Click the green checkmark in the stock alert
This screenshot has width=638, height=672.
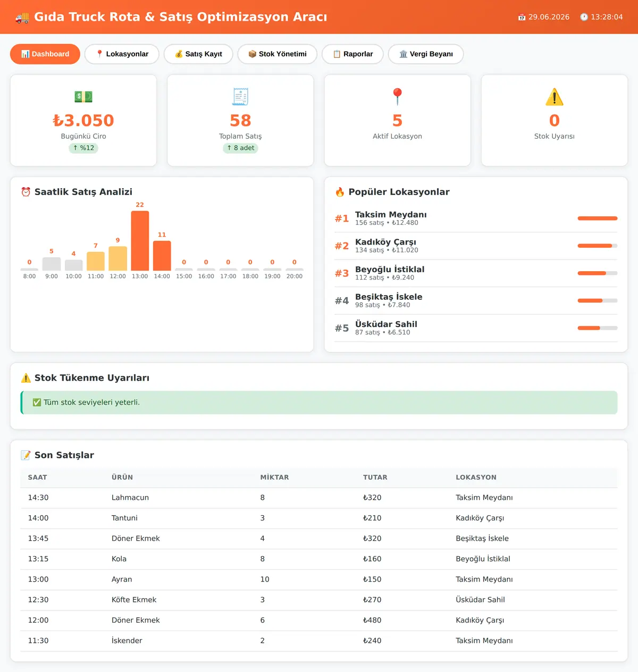37,402
